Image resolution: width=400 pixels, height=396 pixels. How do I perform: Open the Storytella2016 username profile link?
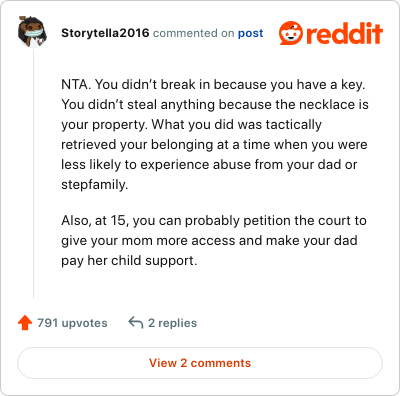tap(105, 33)
